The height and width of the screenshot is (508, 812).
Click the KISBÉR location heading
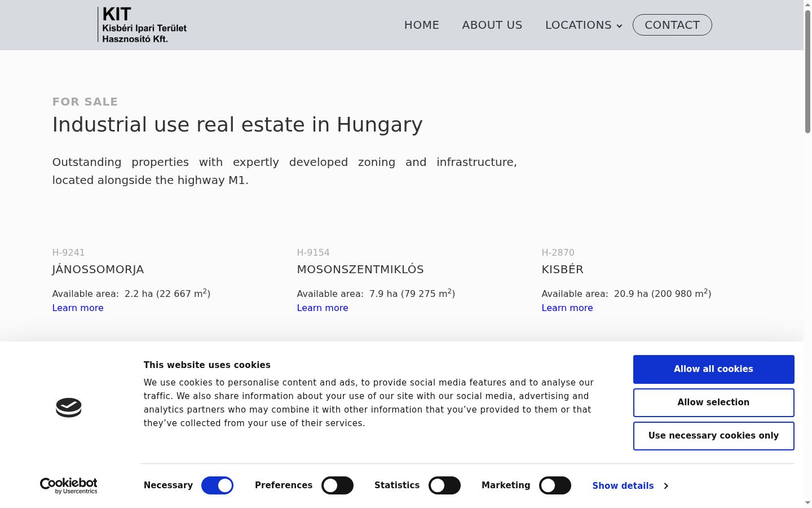[x=563, y=269]
